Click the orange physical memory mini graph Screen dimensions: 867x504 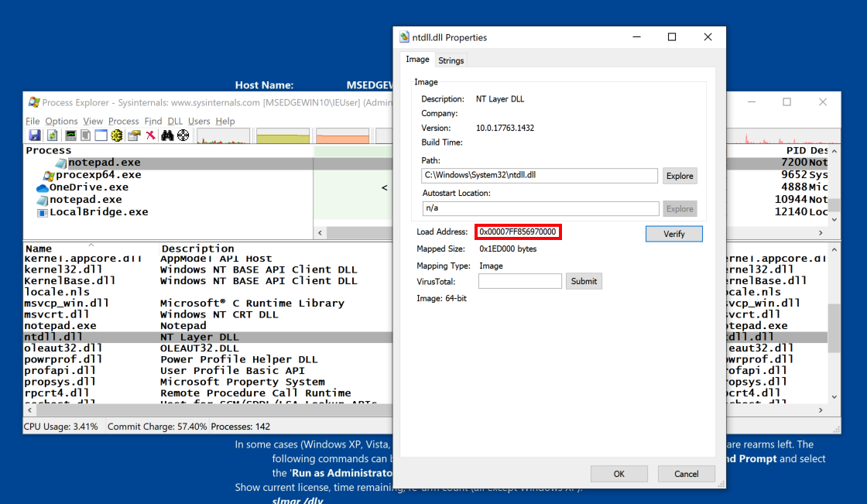[343, 135]
